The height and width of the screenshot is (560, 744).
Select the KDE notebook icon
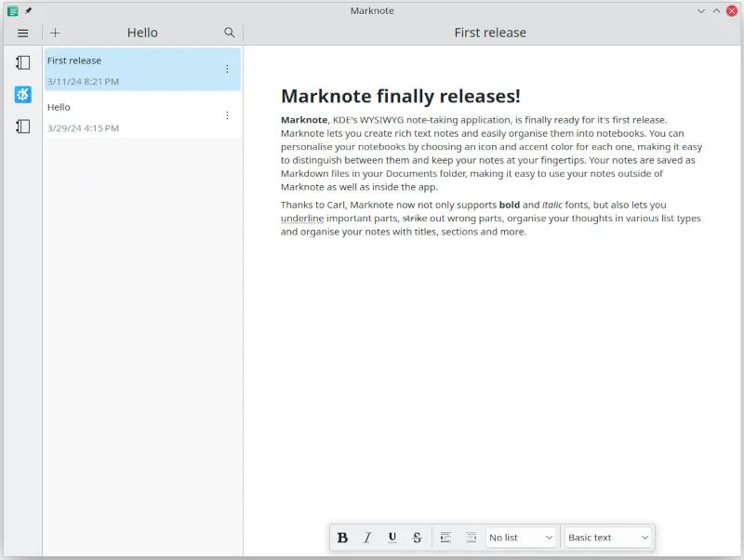click(x=23, y=94)
